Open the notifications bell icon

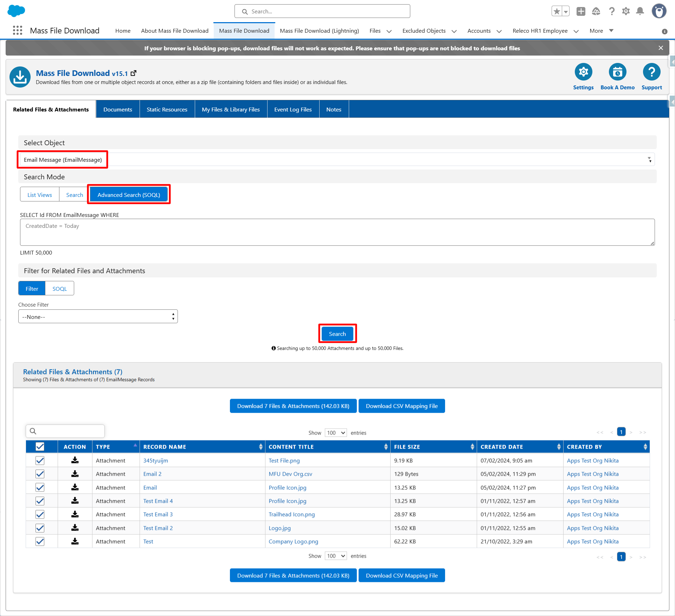(x=640, y=11)
